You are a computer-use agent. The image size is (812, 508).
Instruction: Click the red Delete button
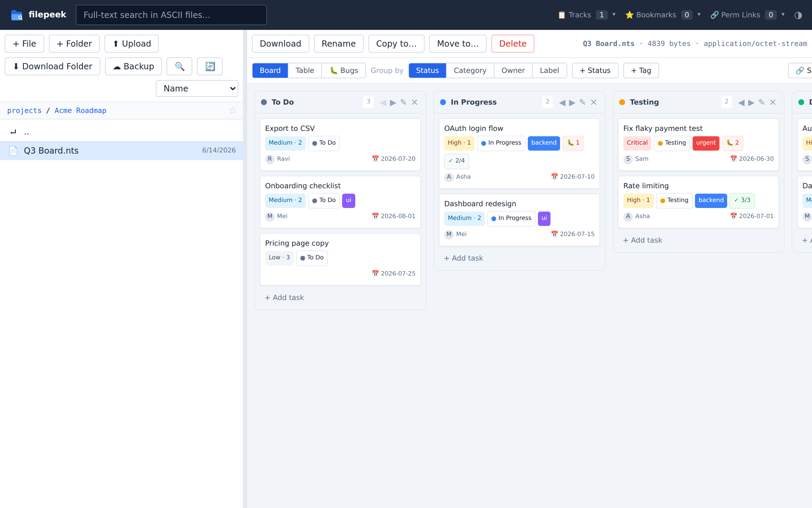[513, 44]
